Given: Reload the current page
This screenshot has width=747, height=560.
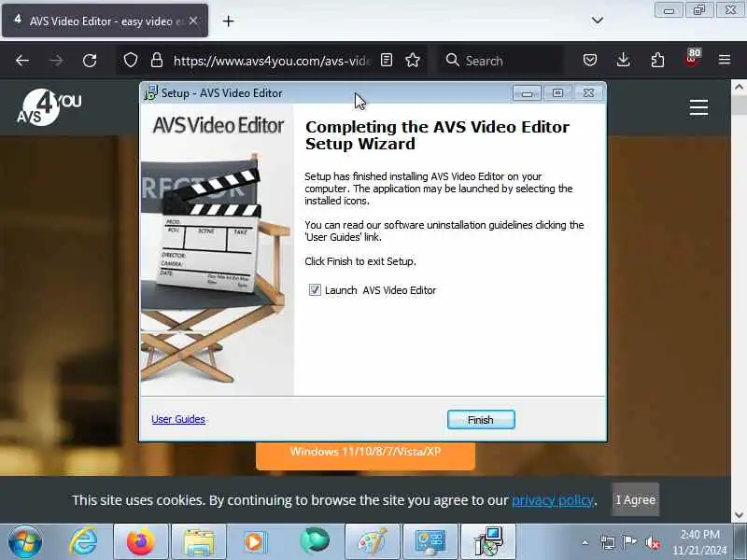Looking at the screenshot, I should 90,61.
